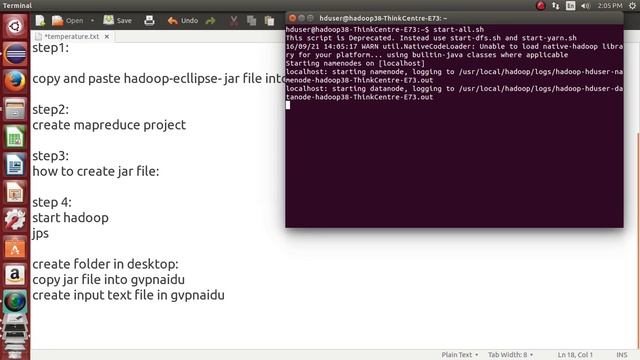Screen dimensions: 640x360
Task: Launch Eclipse from the launcher
Action: coord(15,54)
